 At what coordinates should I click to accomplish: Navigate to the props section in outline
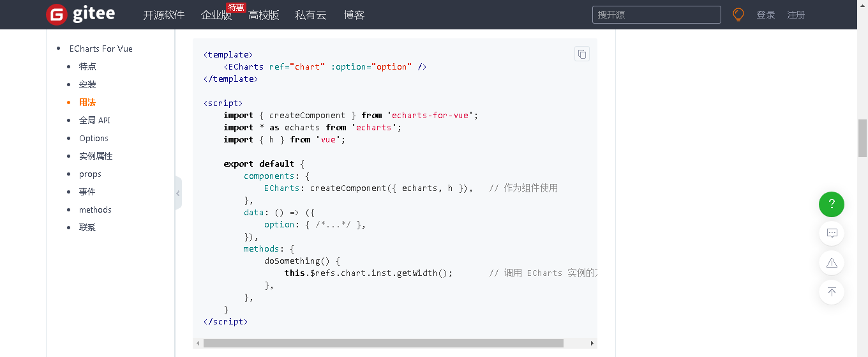click(90, 174)
